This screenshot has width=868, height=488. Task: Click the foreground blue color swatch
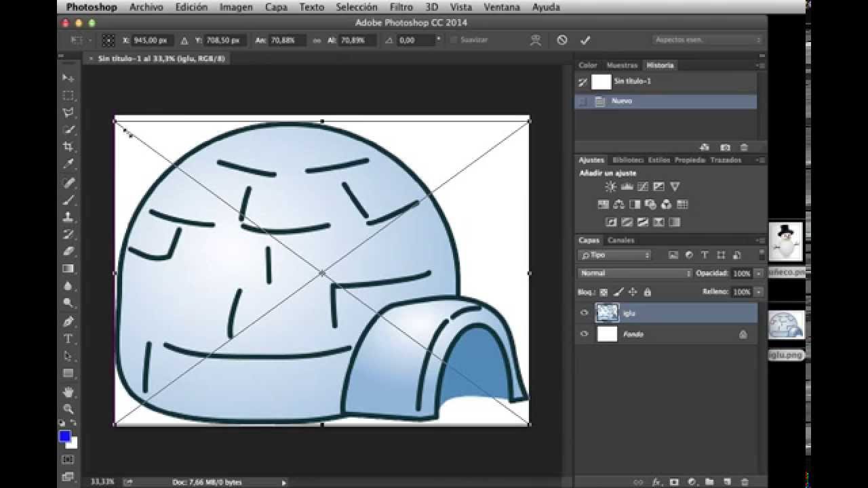point(64,436)
